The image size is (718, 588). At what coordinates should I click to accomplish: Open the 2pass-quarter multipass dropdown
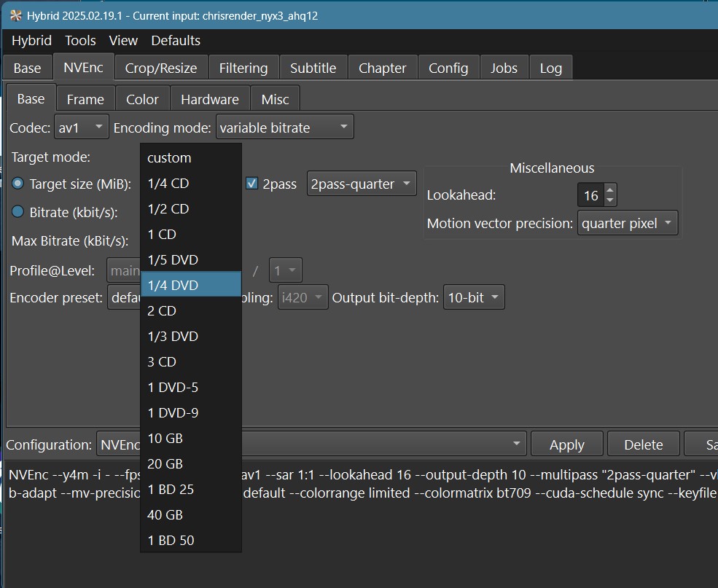click(362, 184)
